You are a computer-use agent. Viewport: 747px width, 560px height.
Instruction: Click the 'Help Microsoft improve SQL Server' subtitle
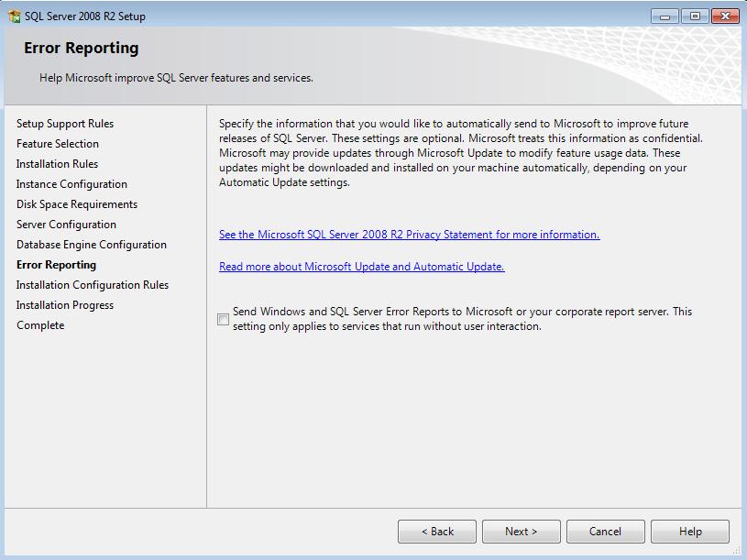tap(176, 78)
